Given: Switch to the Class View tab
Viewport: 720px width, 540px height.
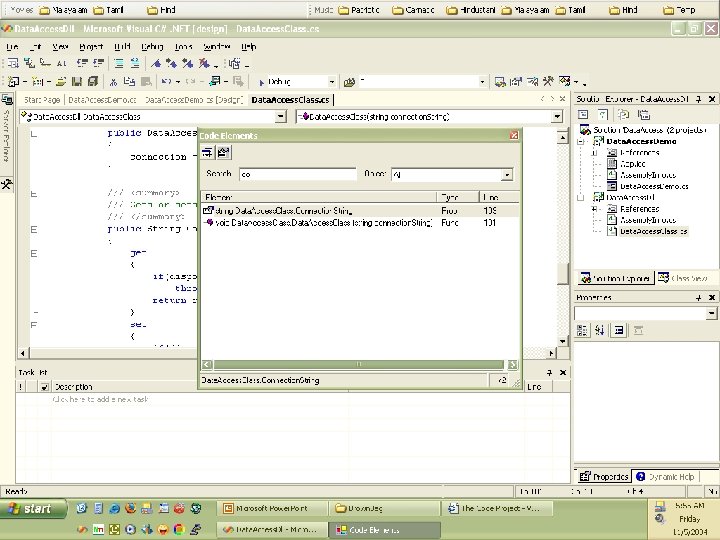Looking at the screenshot, I should tap(683, 278).
